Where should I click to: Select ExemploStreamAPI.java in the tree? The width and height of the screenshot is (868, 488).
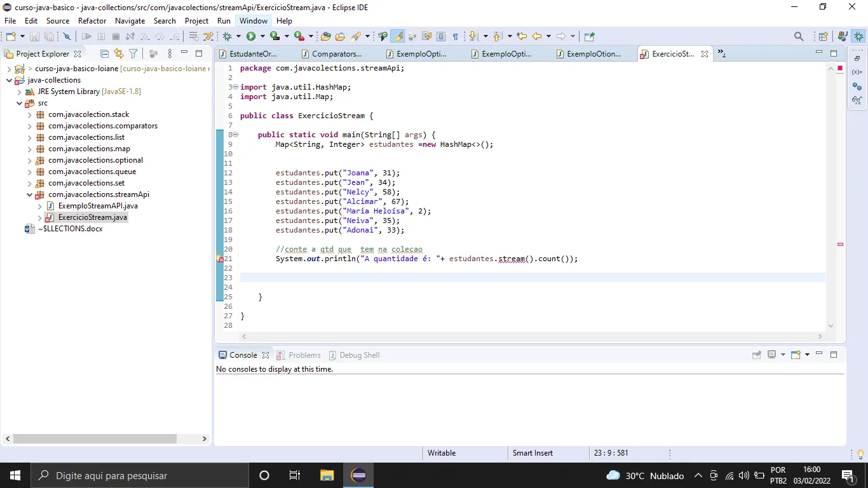[x=98, y=206]
